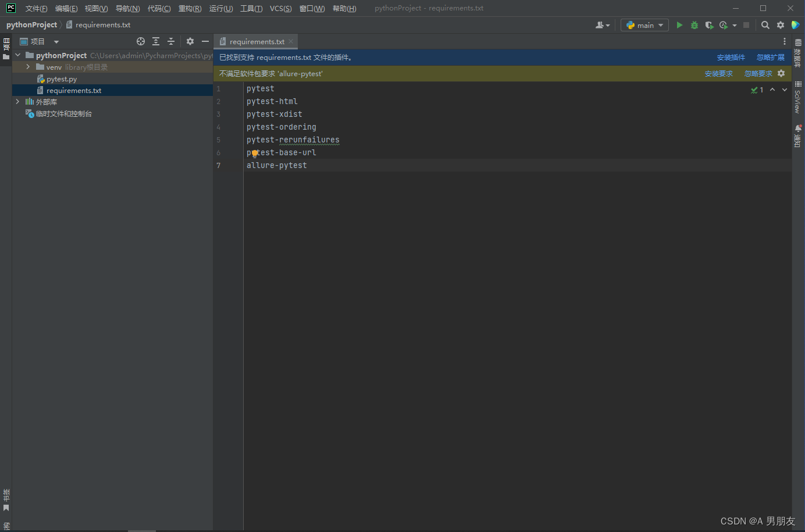805x532 pixels.
Task: Click the 安装要求 install requirements link
Action: (718, 73)
